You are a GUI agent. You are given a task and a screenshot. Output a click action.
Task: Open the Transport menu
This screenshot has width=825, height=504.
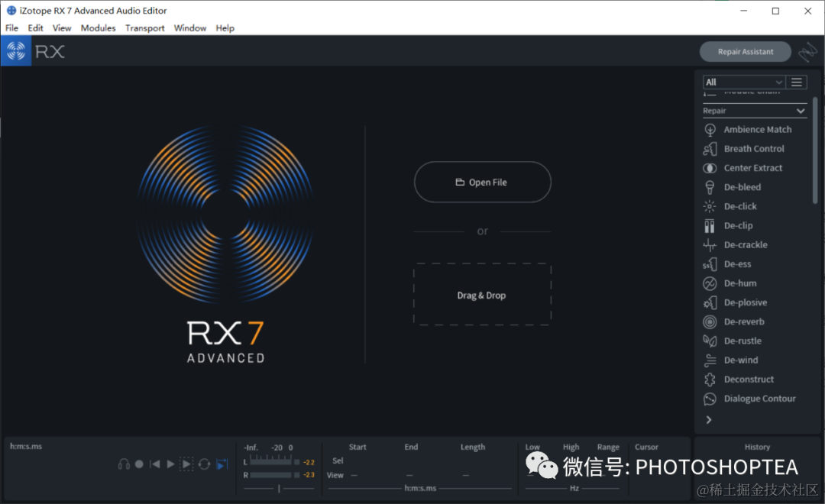(144, 28)
